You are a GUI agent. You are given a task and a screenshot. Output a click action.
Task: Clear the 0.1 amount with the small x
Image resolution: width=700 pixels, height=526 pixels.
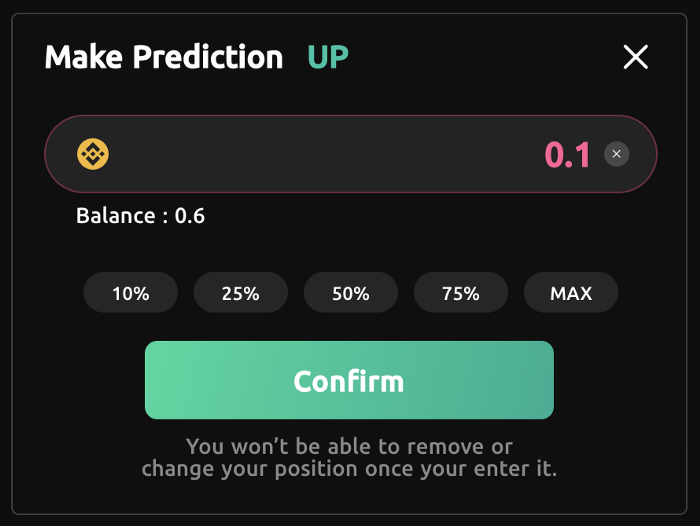(x=617, y=154)
